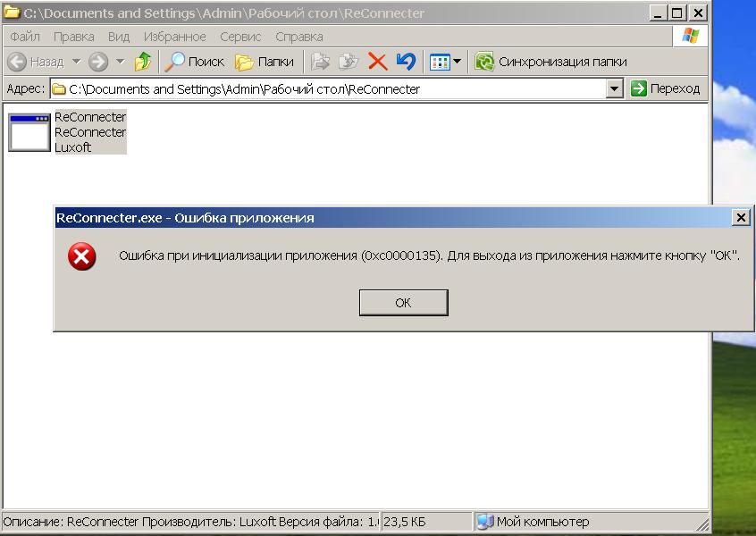This screenshot has height=536, width=756.
Task: Expand the address bar path dropdown
Action: pos(614,88)
